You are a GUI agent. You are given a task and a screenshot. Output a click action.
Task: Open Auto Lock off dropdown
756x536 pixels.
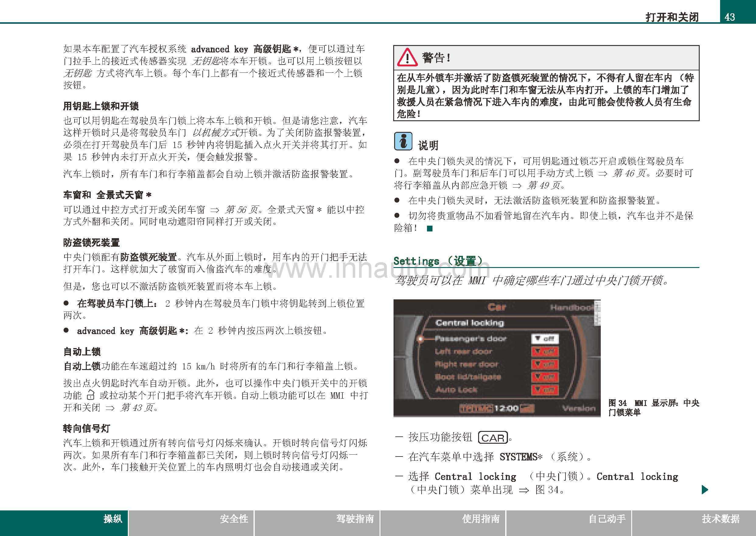(544, 390)
